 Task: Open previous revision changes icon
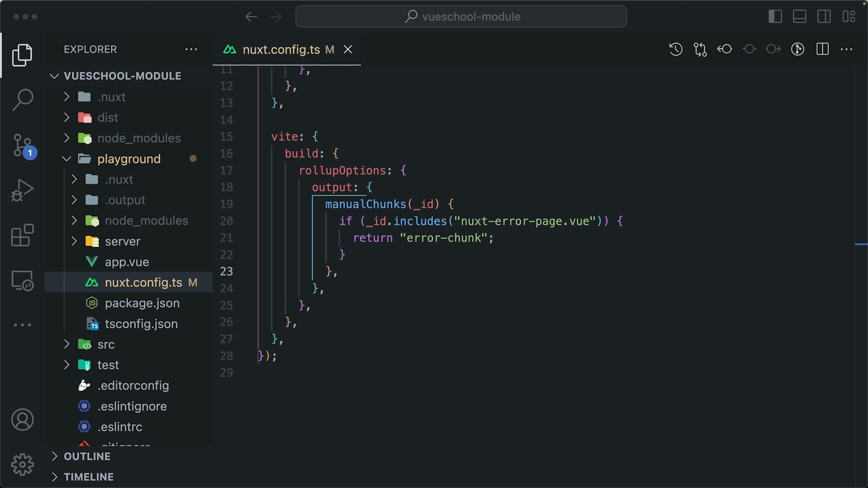725,49
